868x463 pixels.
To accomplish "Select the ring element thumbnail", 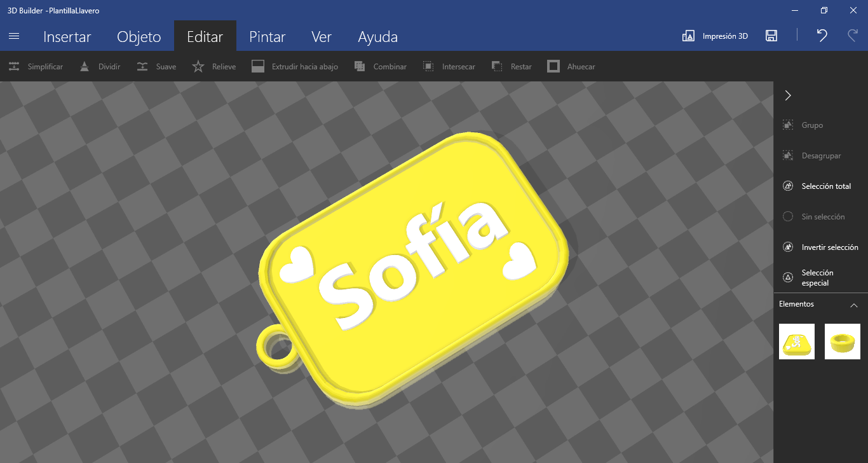I will click(842, 342).
